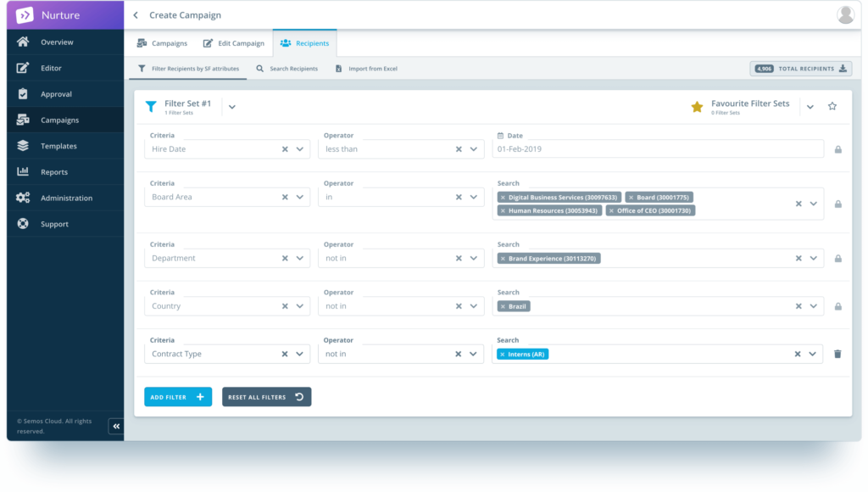Click the Add Filter button
868x492 pixels.
(178, 397)
